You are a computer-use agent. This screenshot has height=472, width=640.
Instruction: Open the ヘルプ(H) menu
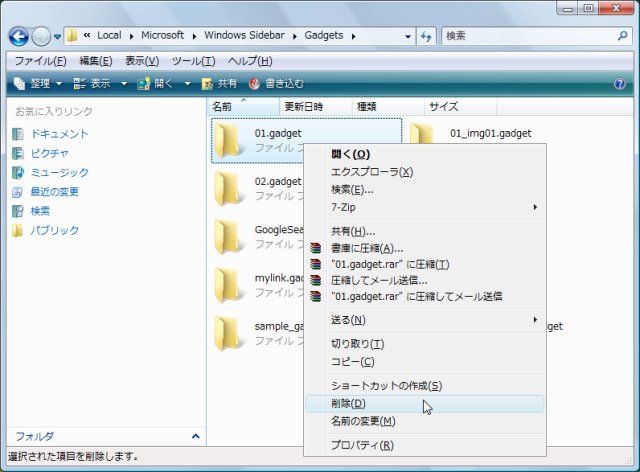250,61
